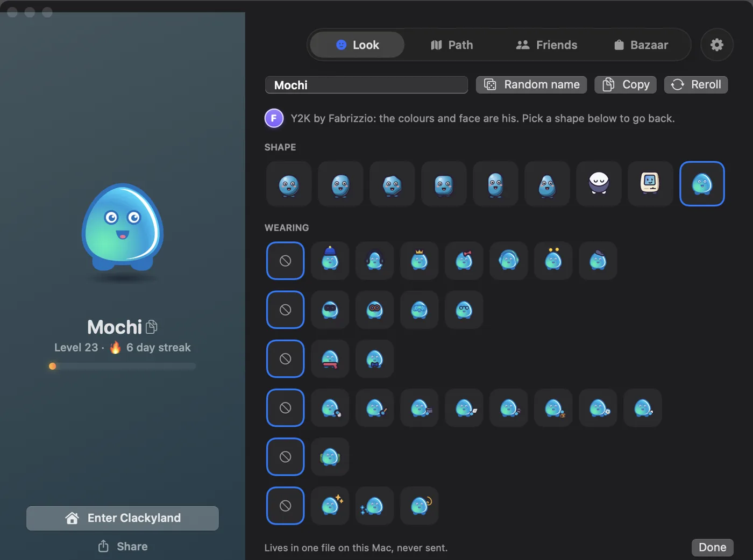Equip the green backpack
The image size is (753, 560).
click(x=330, y=457)
